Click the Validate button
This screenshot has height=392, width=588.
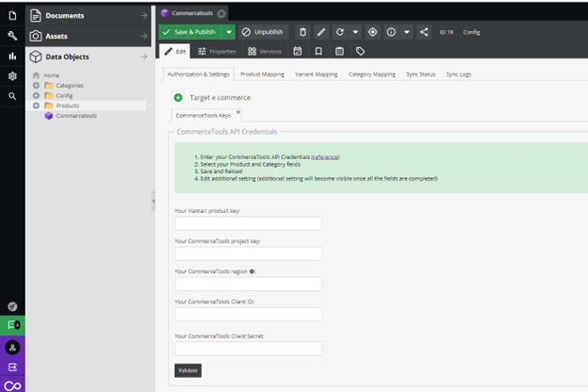(x=188, y=370)
